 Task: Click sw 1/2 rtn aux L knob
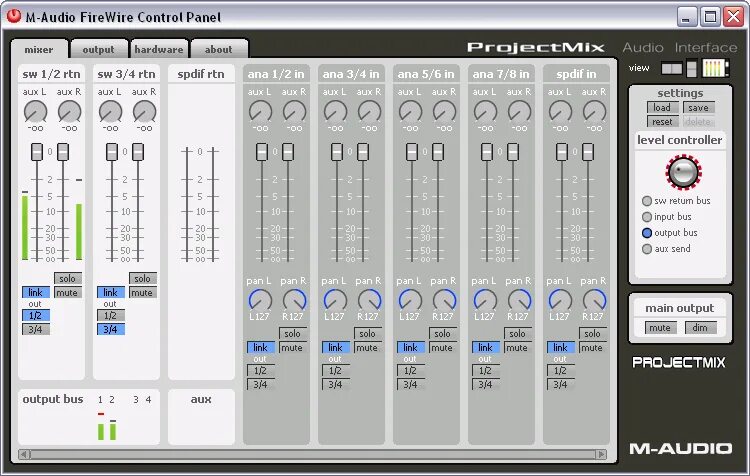tap(35, 112)
